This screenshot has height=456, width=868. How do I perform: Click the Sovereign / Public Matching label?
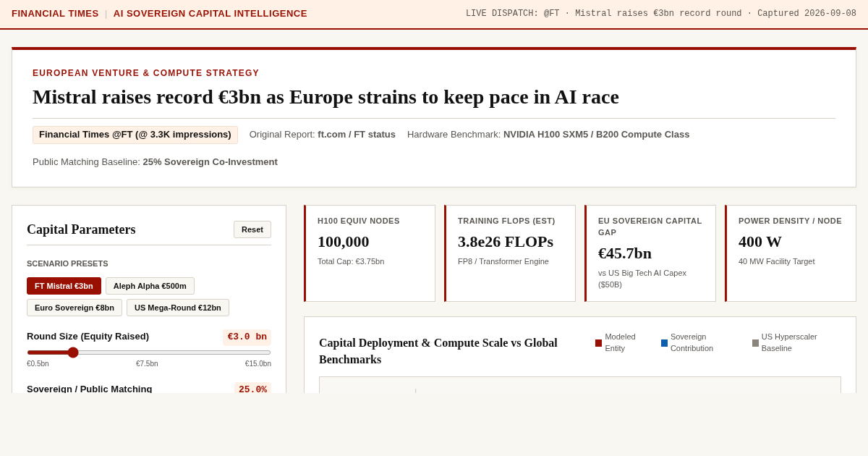click(90, 389)
